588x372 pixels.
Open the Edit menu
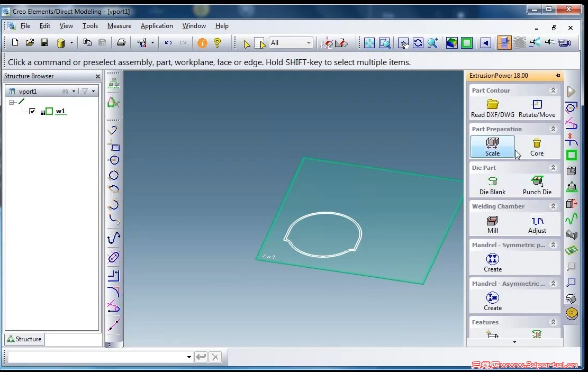coord(44,26)
